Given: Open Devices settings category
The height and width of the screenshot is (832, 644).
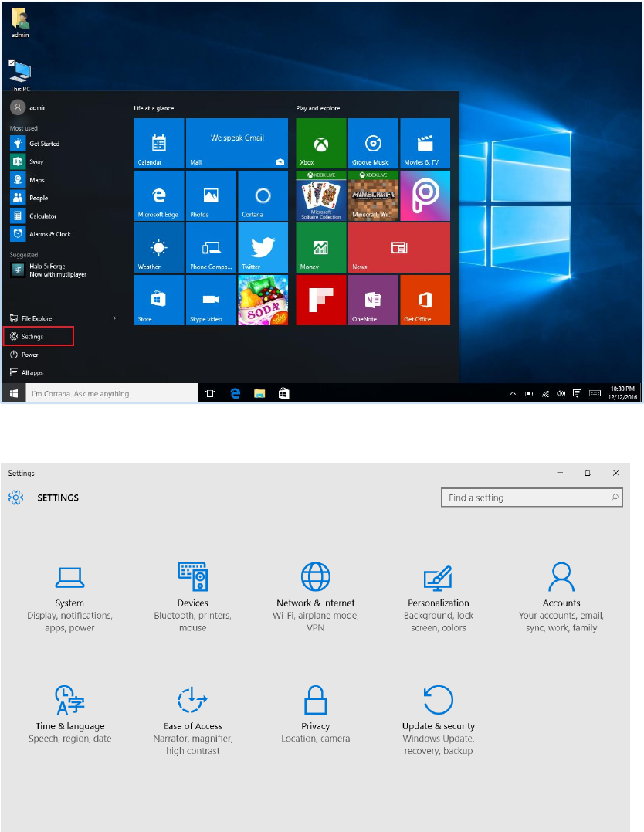Looking at the screenshot, I should coord(192,598).
